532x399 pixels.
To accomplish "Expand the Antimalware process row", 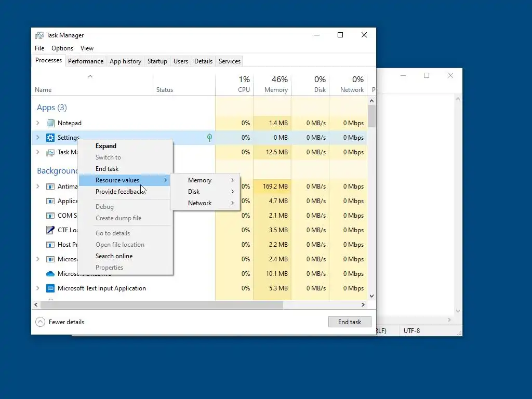I will tap(37, 187).
